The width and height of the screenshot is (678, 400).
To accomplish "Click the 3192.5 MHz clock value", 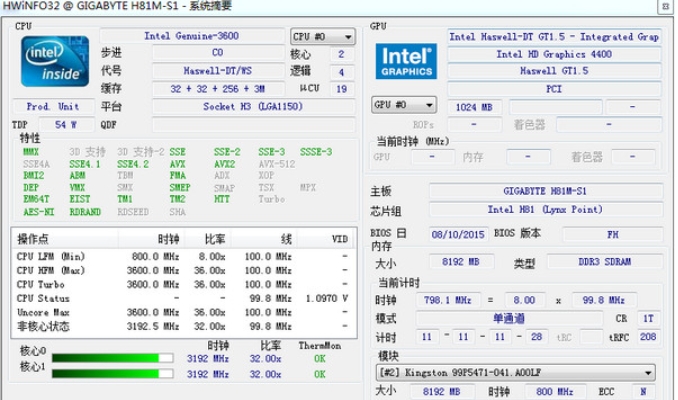I will tap(153, 326).
